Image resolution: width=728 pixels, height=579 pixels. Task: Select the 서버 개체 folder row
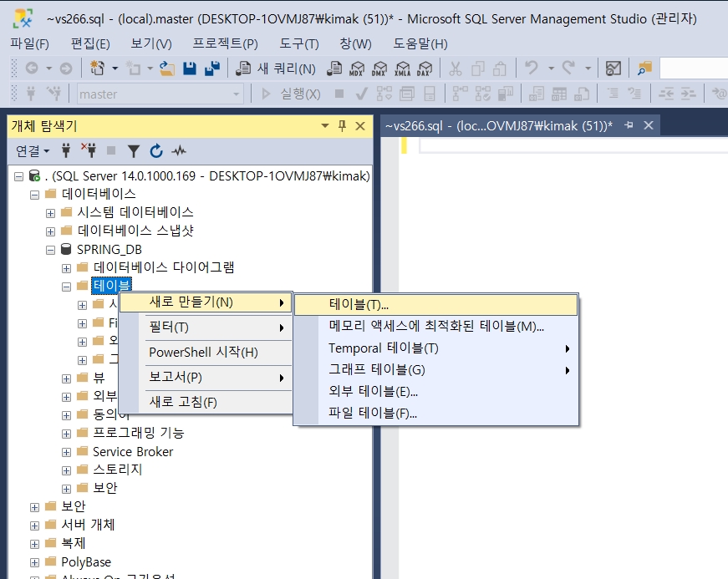click(87, 526)
